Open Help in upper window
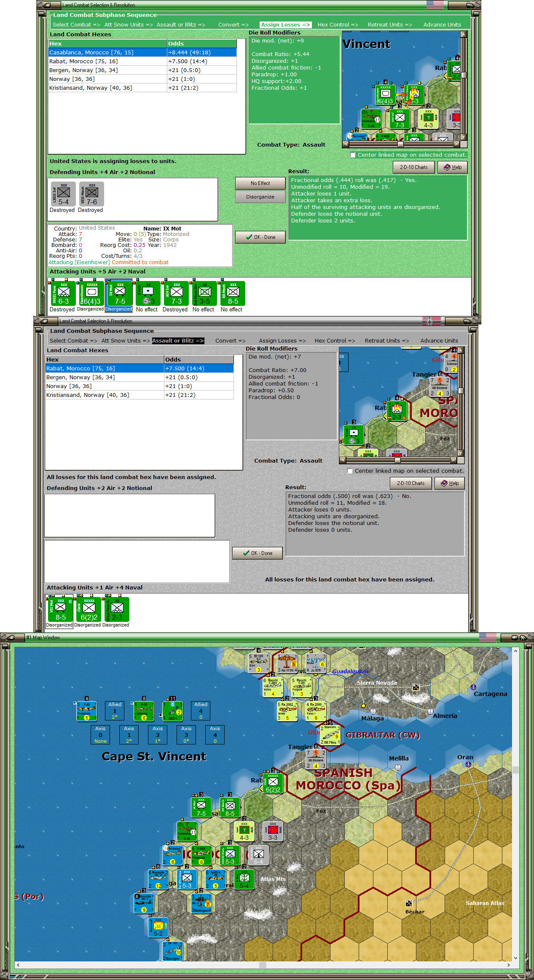 453,167
